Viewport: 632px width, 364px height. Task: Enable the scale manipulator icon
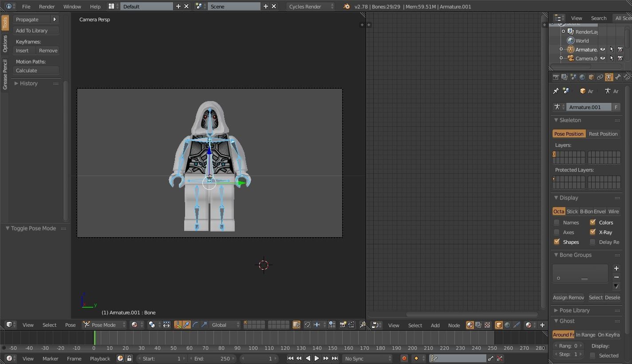[204, 325]
